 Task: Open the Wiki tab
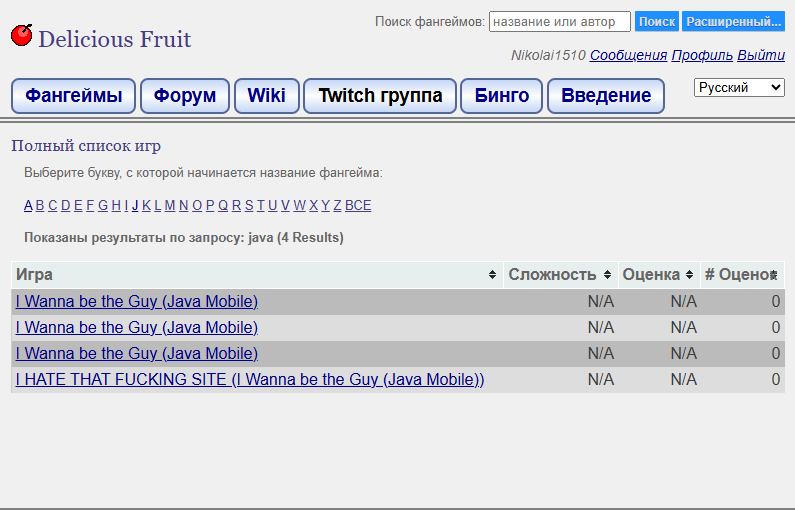point(267,96)
